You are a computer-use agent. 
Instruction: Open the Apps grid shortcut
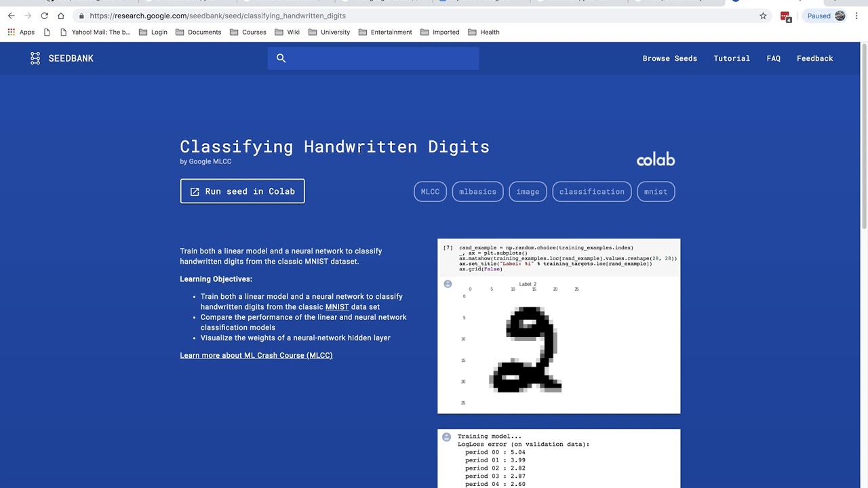pos(21,32)
